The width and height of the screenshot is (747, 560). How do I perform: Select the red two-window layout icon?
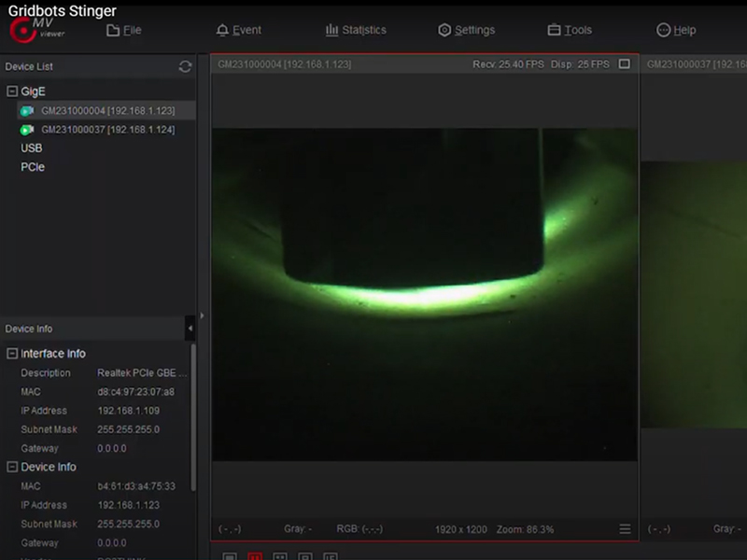coord(255,556)
